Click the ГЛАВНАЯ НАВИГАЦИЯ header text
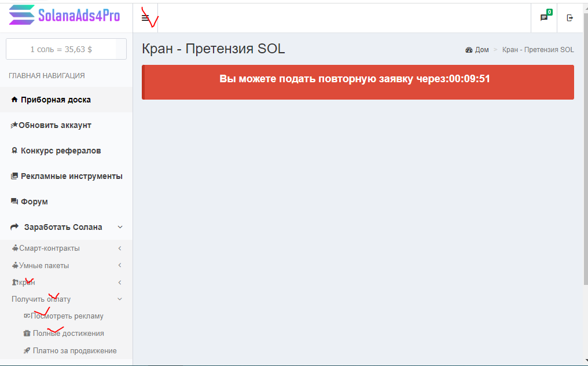588x366 pixels. click(x=47, y=75)
